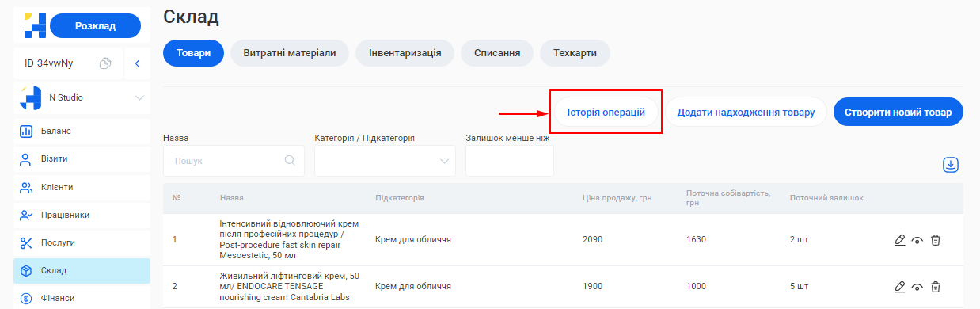Click the Послуги scissors icon
The image size is (980, 309).
[x=25, y=242]
